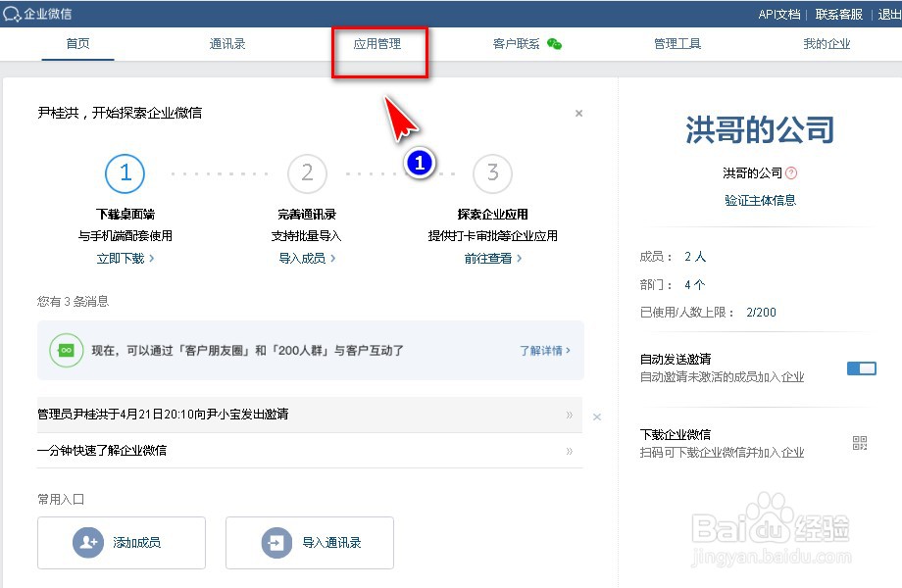Toggle the 自动发送邀请 switch
This screenshot has height=588, width=902.
[861, 368]
